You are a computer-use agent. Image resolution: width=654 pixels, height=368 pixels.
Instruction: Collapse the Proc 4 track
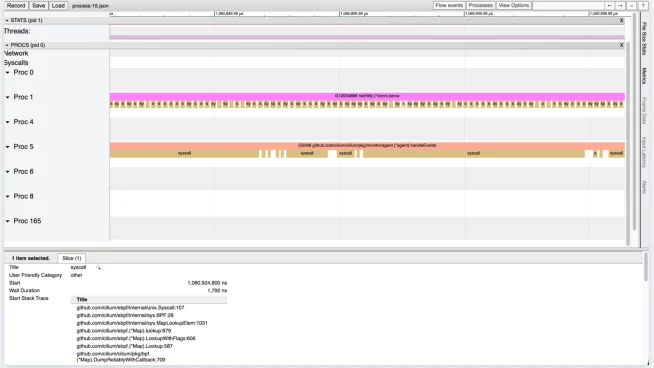point(8,122)
